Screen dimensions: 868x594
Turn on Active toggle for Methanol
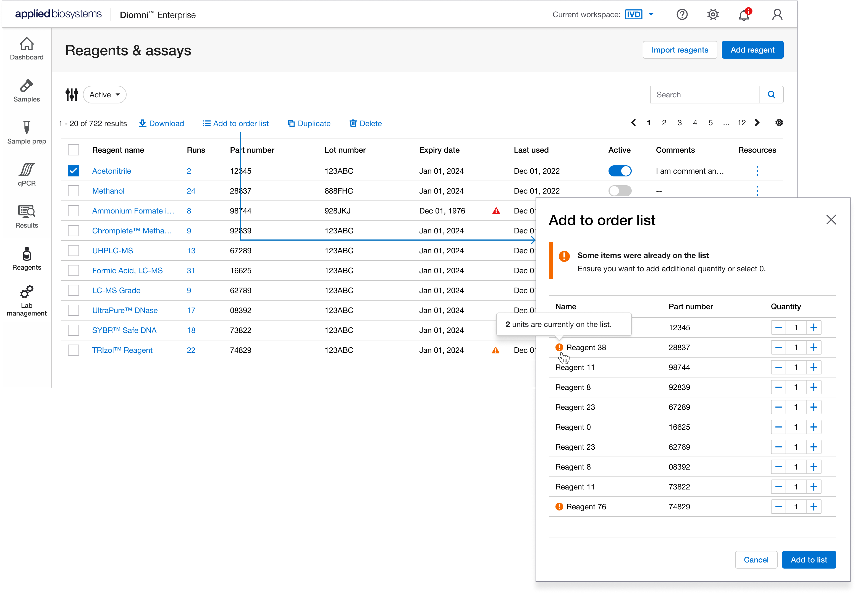(620, 191)
